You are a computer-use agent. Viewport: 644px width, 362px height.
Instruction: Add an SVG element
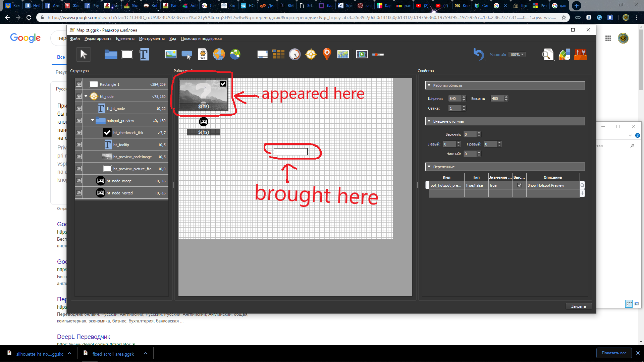pos(203,54)
